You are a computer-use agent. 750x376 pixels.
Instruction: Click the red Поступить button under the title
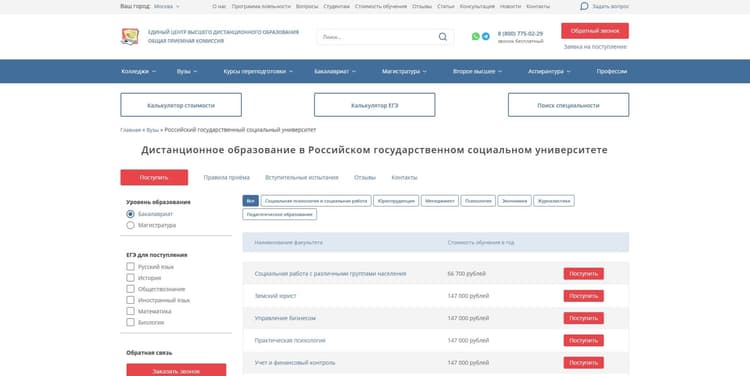pyautogui.click(x=154, y=177)
